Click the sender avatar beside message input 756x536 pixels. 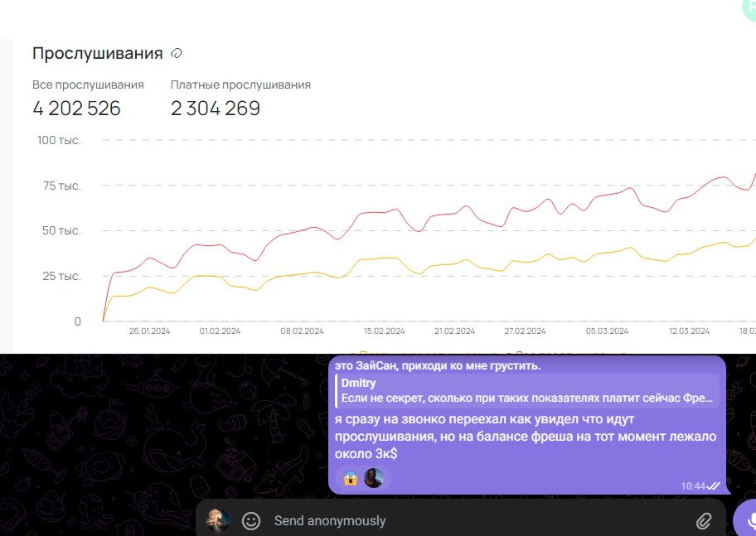pyautogui.click(x=218, y=520)
